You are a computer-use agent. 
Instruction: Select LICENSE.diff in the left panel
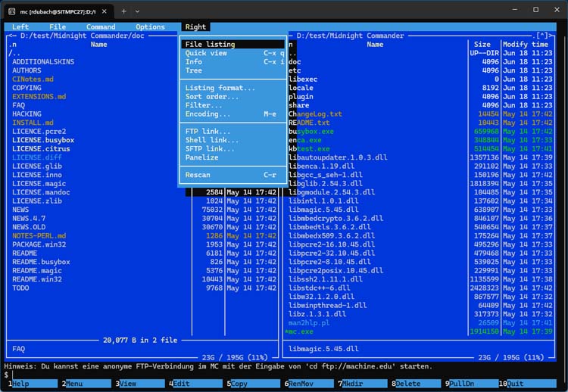(37, 157)
